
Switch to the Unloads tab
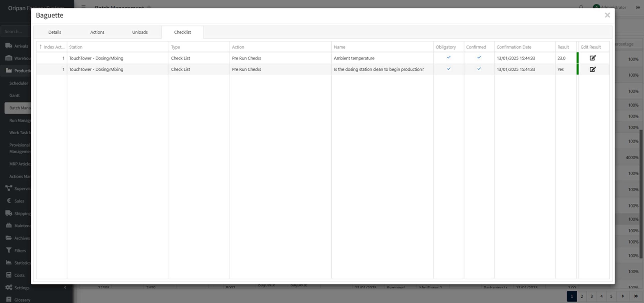pyautogui.click(x=140, y=32)
